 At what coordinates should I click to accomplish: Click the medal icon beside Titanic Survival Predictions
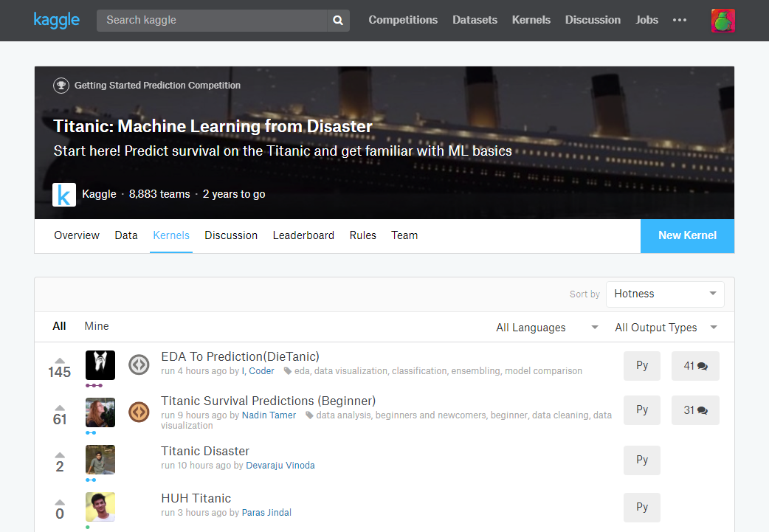click(139, 412)
